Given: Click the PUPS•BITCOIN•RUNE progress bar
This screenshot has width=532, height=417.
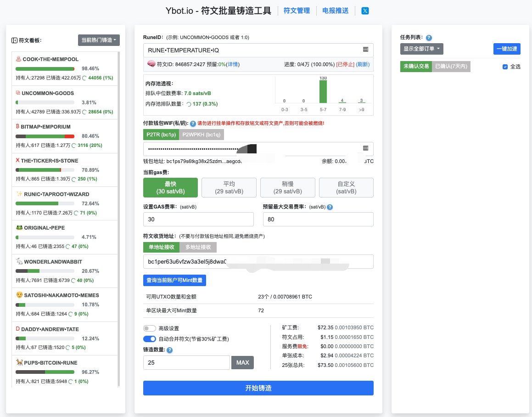Looking at the screenshot, I should [x=45, y=372].
